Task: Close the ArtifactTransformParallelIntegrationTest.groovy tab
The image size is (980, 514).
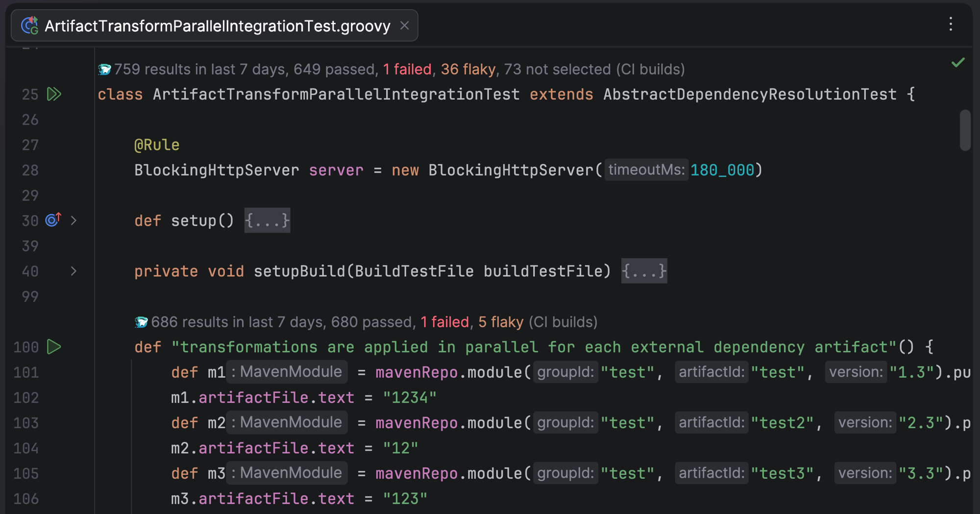Action: click(404, 25)
